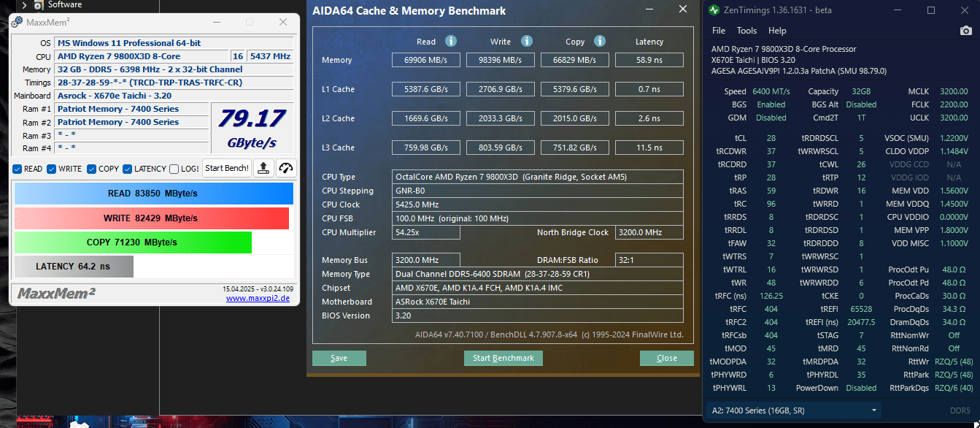Minimize the AIDA64 benchmark window
This screenshot has height=428, width=980.
649,9
